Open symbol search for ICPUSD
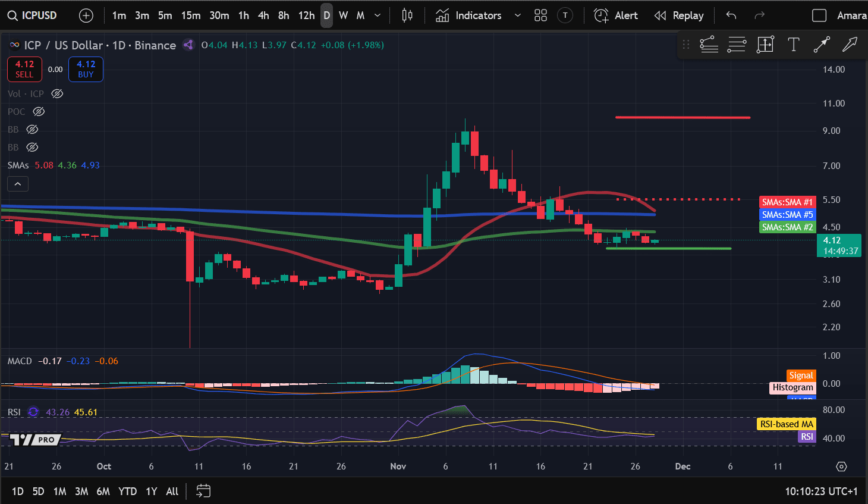 [33, 15]
